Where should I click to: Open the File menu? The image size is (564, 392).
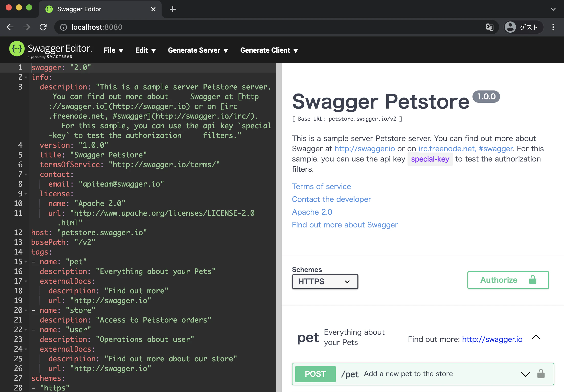114,50
